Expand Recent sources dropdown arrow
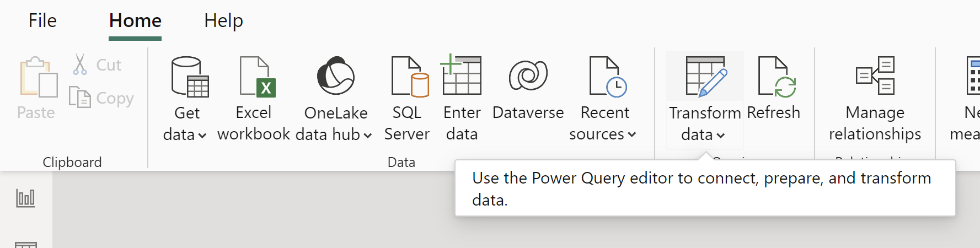 coord(632,135)
